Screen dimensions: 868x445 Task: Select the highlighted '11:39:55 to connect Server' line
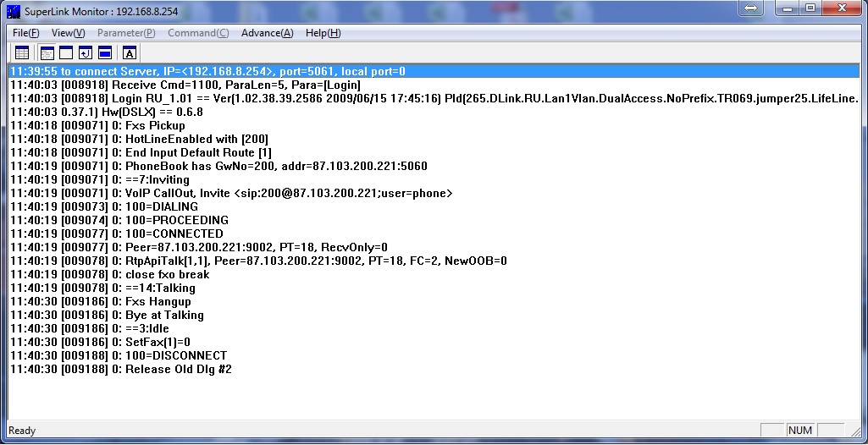click(x=434, y=71)
